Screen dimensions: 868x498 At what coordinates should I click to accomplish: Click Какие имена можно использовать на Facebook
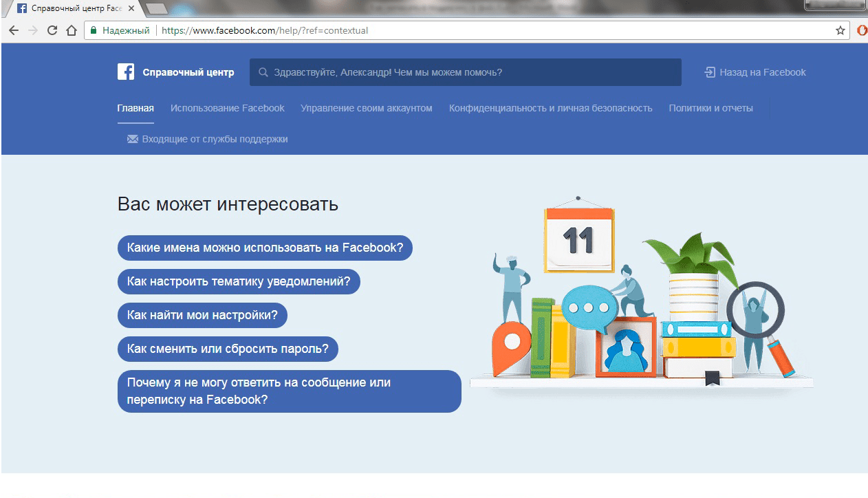click(265, 248)
